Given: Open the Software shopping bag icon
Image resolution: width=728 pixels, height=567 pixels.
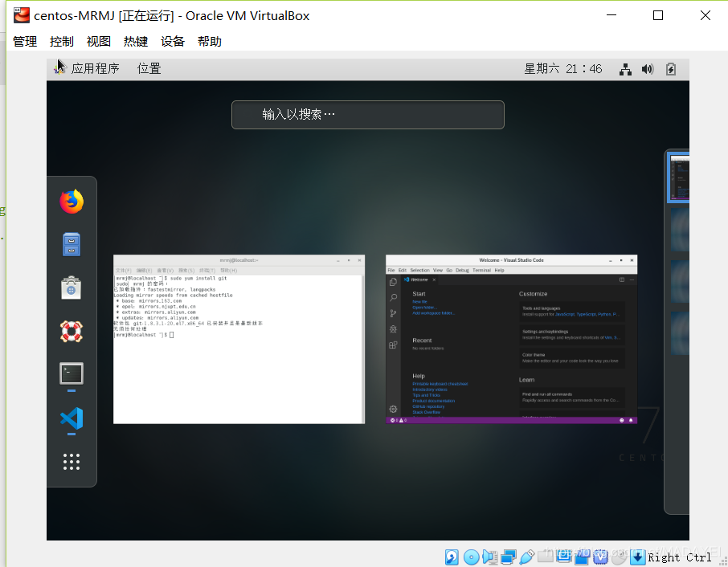Looking at the screenshot, I should pos(72,288).
